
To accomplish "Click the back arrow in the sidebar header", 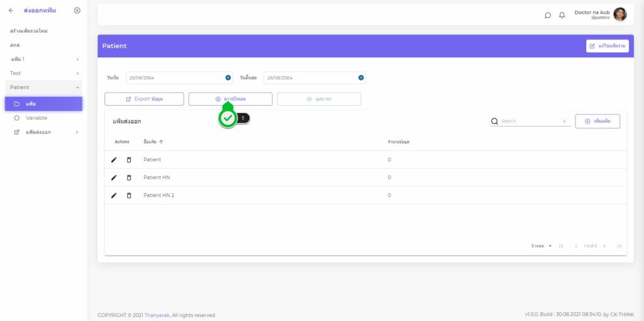I will [x=11, y=11].
